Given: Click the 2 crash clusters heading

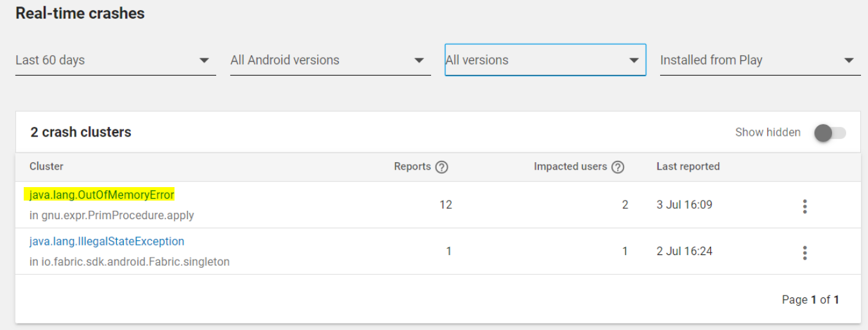Looking at the screenshot, I should (81, 132).
